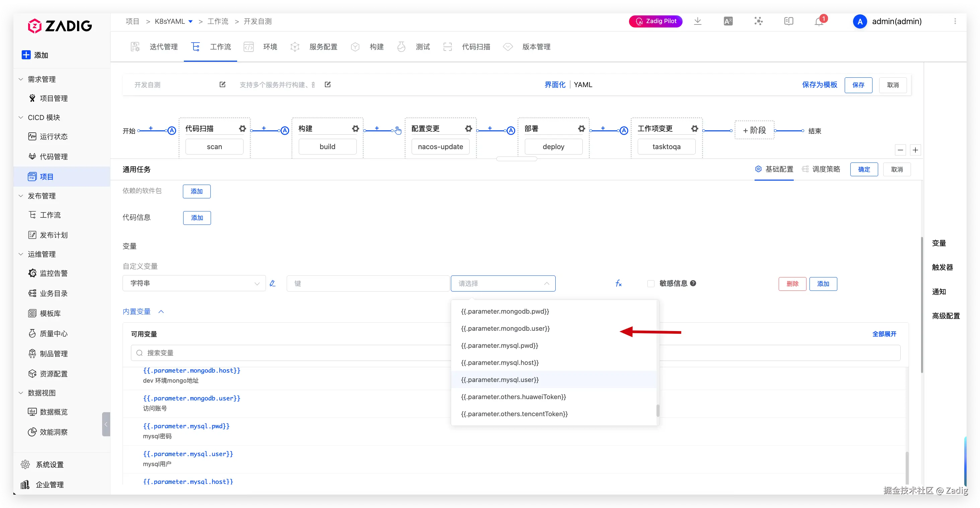Click the help icon next to 敏感信息
This screenshot has height=508, width=980.
(x=693, y=283)
